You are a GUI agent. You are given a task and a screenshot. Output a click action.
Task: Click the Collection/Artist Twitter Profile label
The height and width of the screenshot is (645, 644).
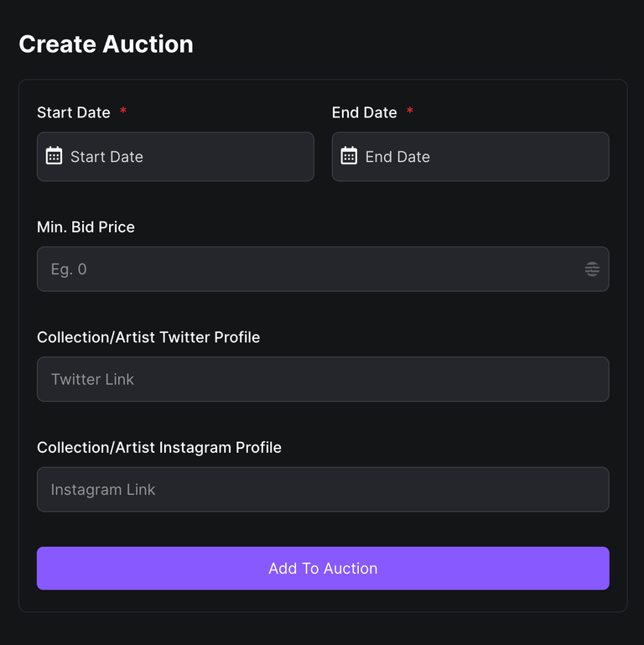148,337
